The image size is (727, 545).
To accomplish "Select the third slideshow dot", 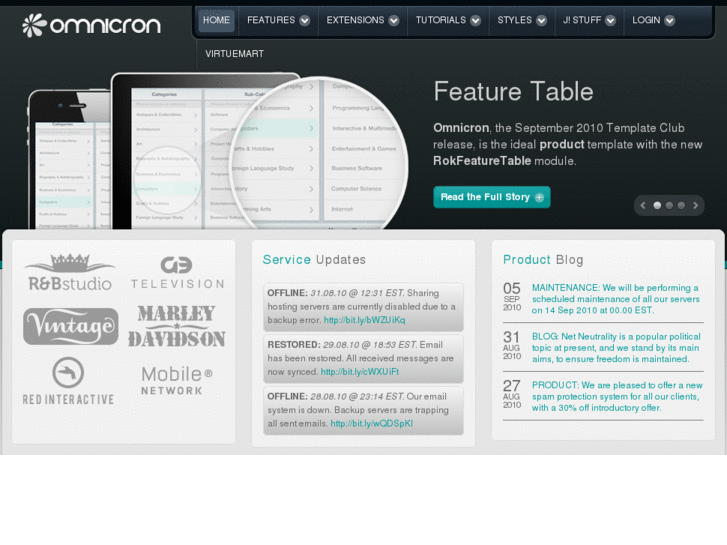I will pyautogui.click(x=681, y=205).
